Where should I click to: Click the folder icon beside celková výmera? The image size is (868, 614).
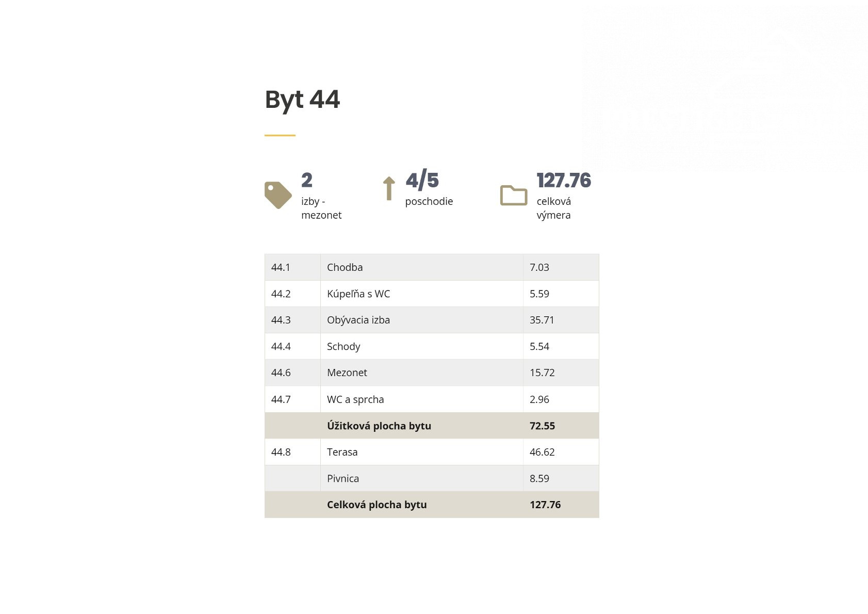coord(514,195)
